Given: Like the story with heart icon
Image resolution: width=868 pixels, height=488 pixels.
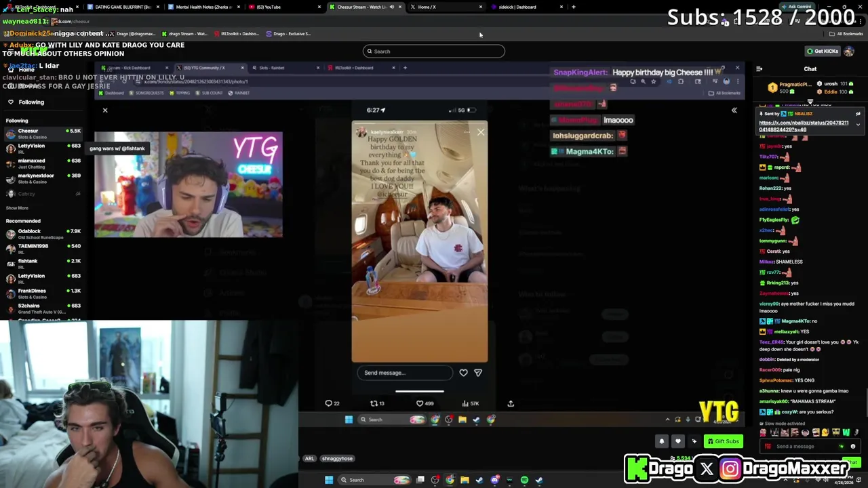Looking at the screenshot, I should (x=463, y=373).
